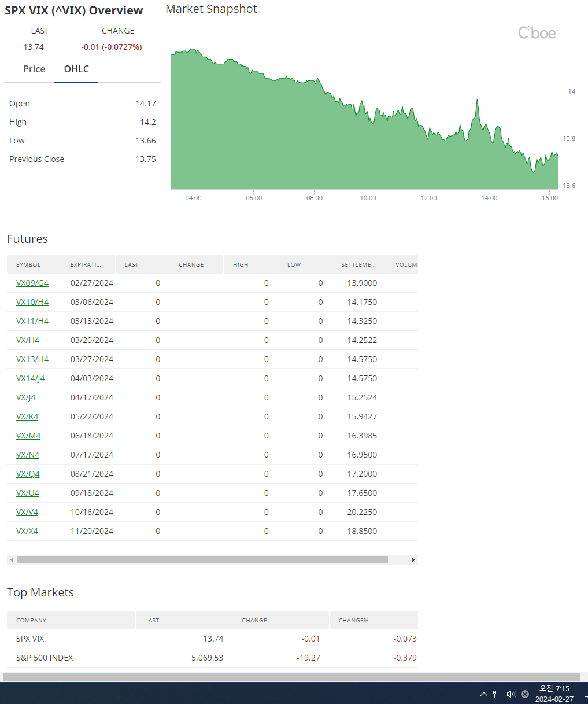The height and width of the screenshot is (704, 588).
Task: Sort futures by LOW column header
Action: (305, 264)
